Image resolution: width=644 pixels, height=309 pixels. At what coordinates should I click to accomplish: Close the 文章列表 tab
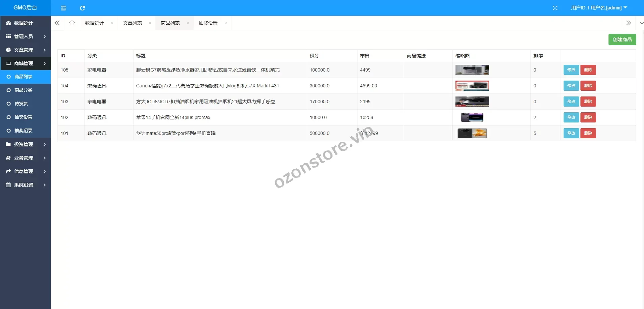tap(150, 23)
